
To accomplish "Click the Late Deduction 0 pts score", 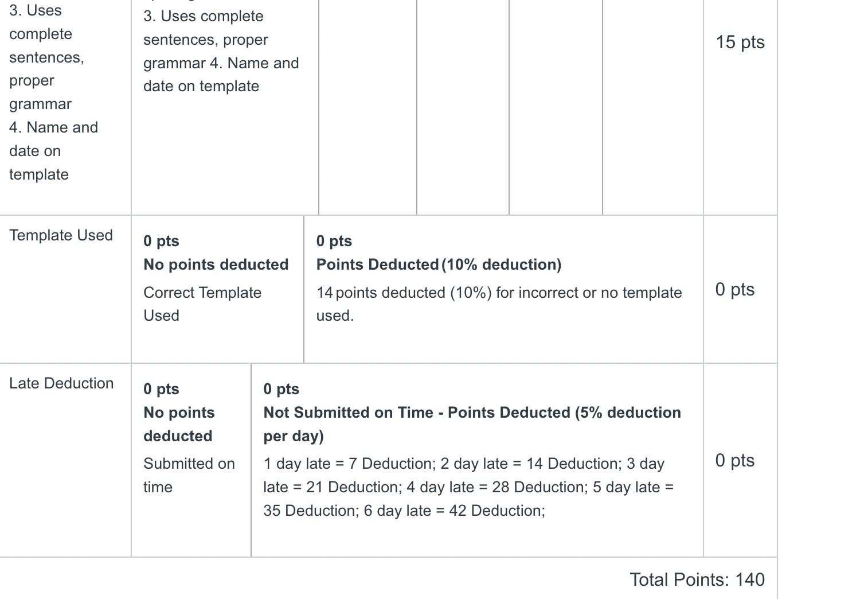I will [x=735, y=460].
